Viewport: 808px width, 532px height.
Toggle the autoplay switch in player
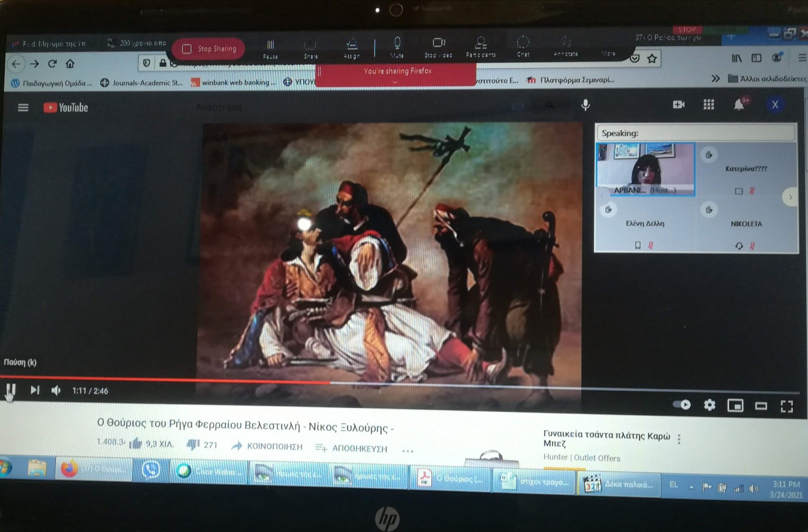tap(682, 405)
